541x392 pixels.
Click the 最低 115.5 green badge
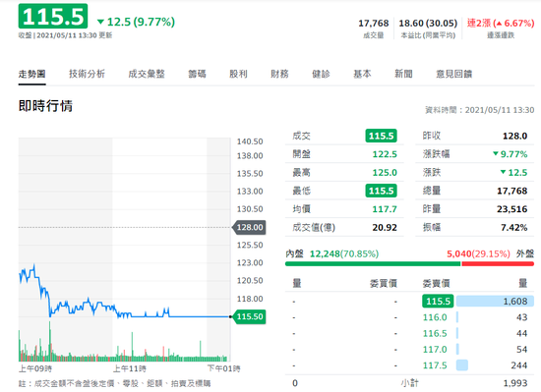pos(381,191)
